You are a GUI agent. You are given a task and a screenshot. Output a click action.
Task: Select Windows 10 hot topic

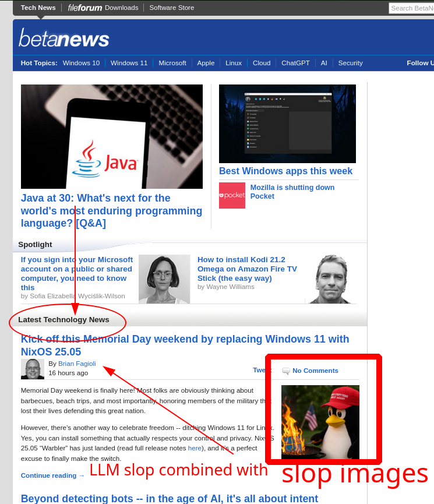pos(81,63)
